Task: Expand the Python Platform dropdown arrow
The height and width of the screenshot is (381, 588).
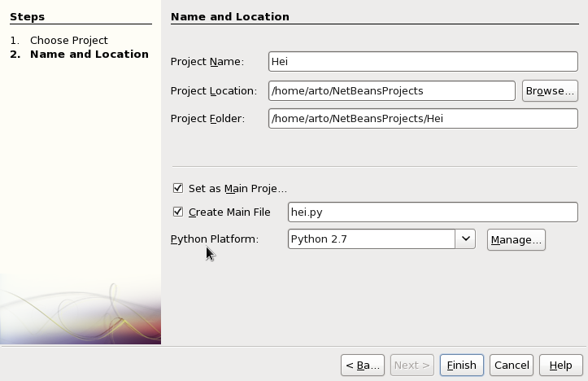Action: pos(465,239)
